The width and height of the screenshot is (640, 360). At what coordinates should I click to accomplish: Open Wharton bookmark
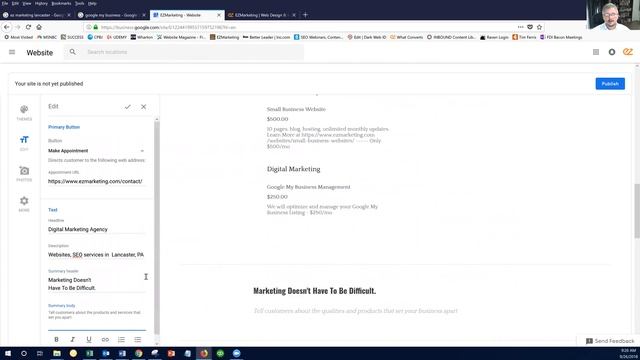point(142,37)
